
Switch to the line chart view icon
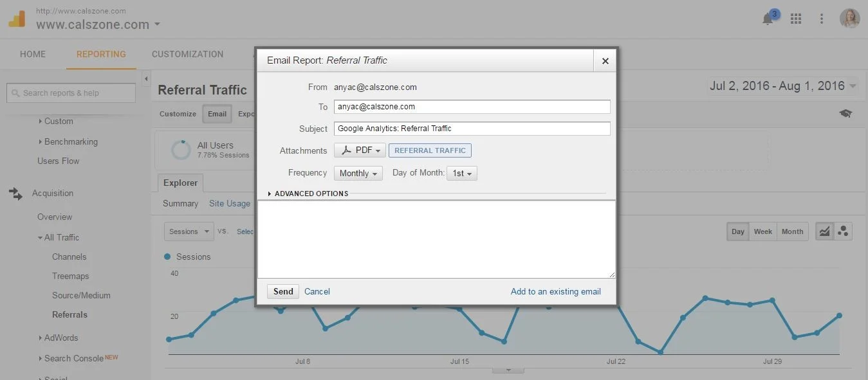pos(824,231)
